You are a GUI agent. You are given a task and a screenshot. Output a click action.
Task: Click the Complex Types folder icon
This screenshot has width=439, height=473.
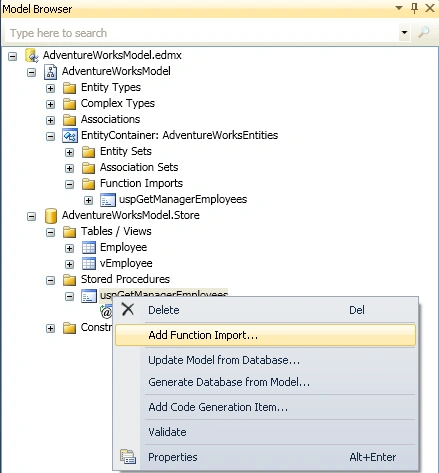pos(70,104)
